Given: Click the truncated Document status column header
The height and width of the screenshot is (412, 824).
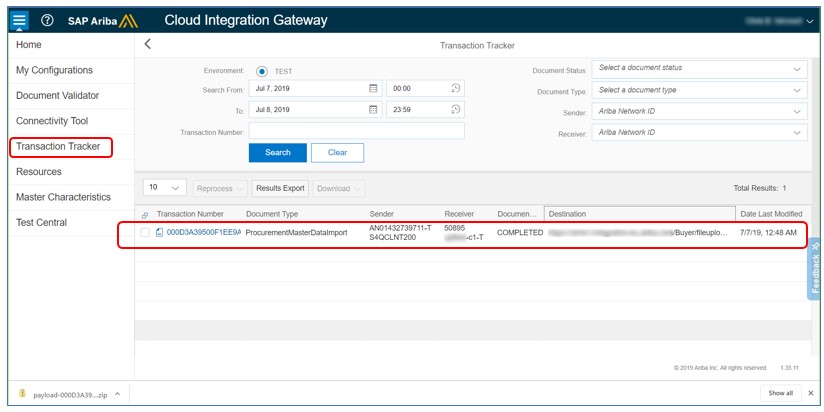Looking at the screenshot, I should 517,214.
